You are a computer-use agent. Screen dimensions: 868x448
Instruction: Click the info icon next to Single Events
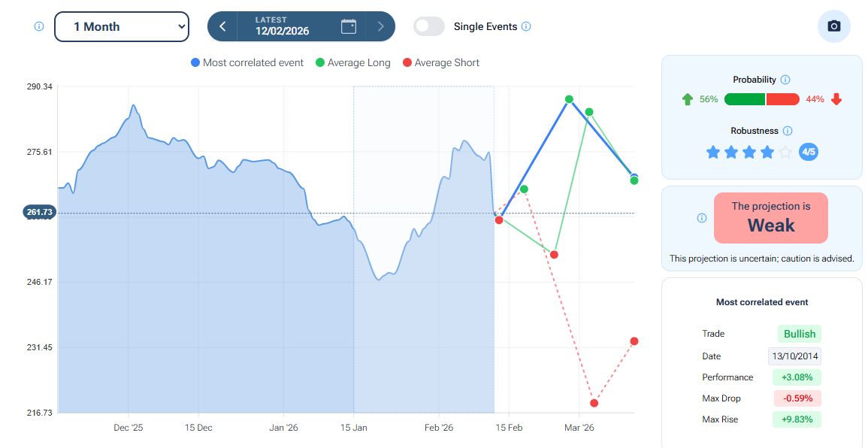tap(526, 26)
